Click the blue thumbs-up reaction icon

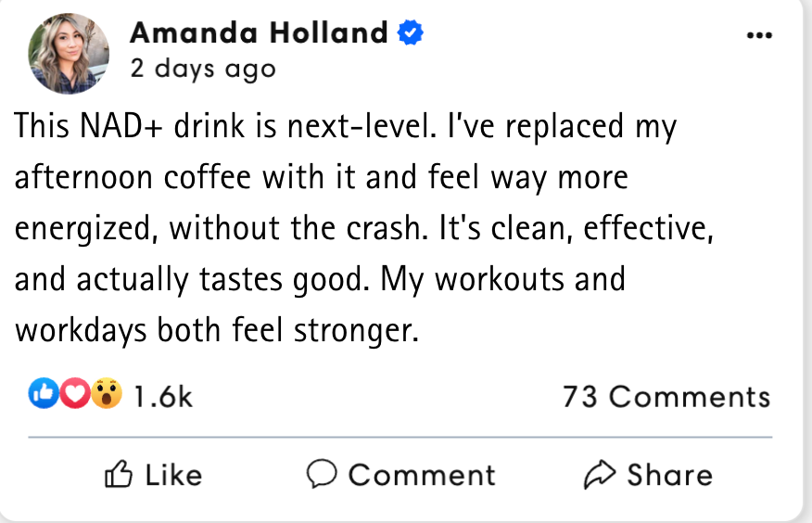(x=43, y=395)
